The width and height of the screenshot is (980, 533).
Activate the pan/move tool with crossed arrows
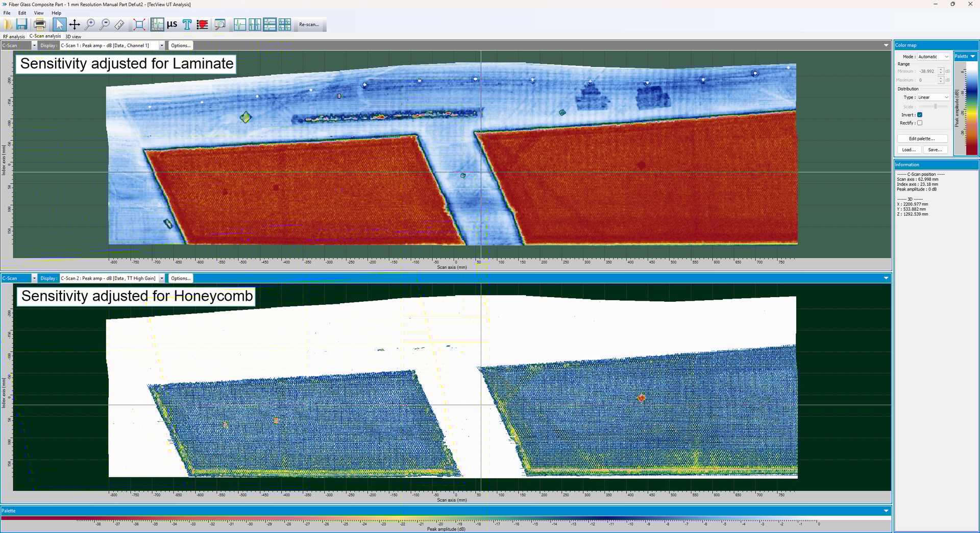click(x=75, y=24)
